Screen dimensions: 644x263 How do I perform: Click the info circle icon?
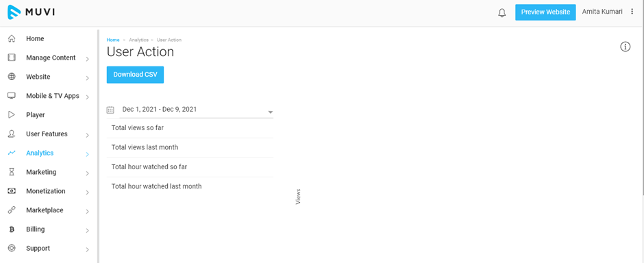(x=625, y=47)
